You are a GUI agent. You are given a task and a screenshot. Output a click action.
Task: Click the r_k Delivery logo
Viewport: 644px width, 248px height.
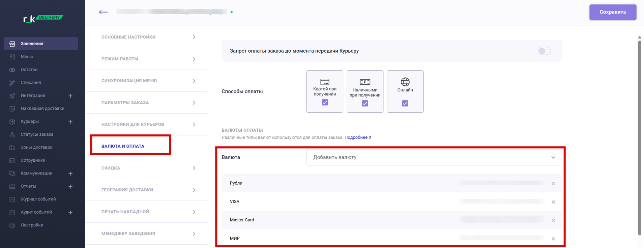pos(42,19)
